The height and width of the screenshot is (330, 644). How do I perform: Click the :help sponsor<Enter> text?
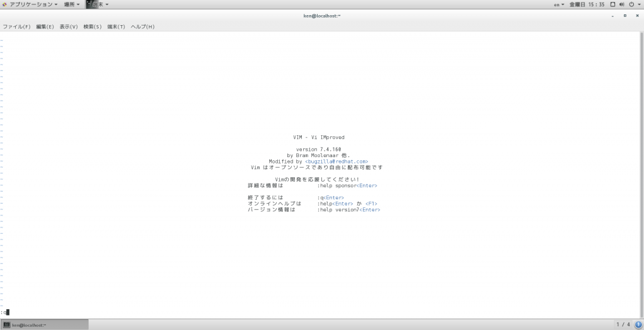click(x=347, y=185)
